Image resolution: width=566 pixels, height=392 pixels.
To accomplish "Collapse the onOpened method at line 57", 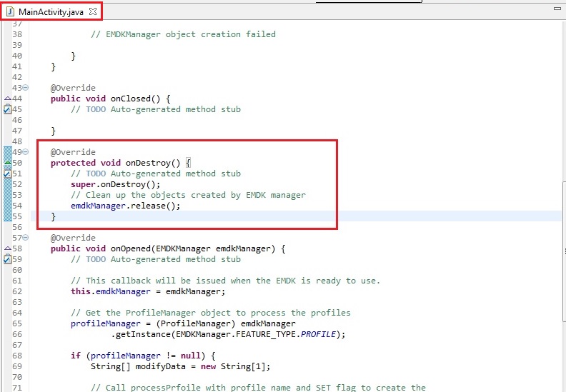I will [x=26, y=238].
